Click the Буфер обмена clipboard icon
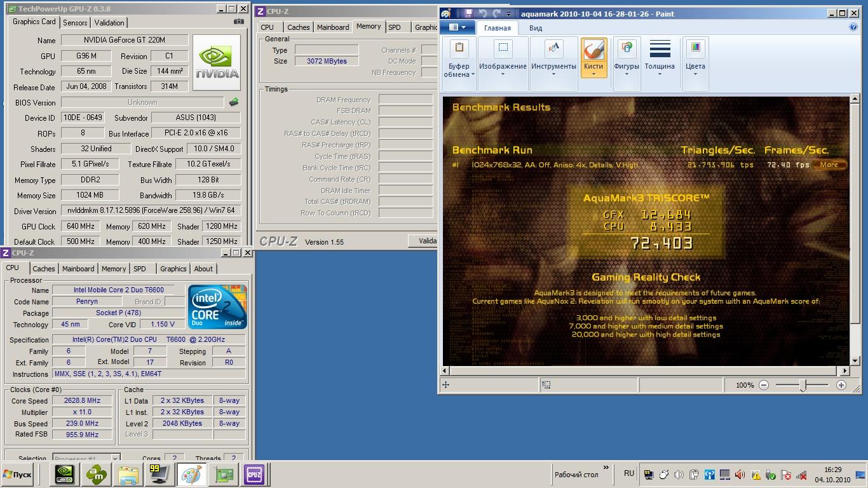This screenshot has height=488, width=868. tap(459, 48)
